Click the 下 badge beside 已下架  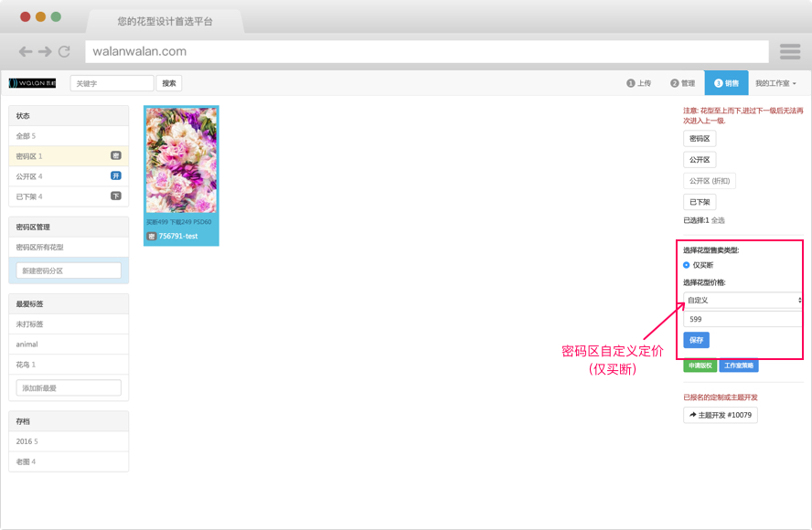tap(115, 196)
